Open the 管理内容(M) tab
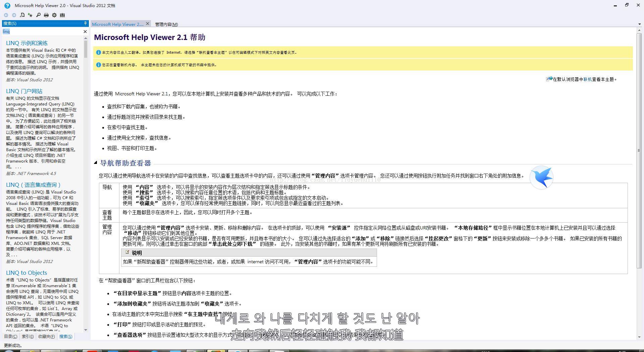The image size is (644, 352). (166, 24)
